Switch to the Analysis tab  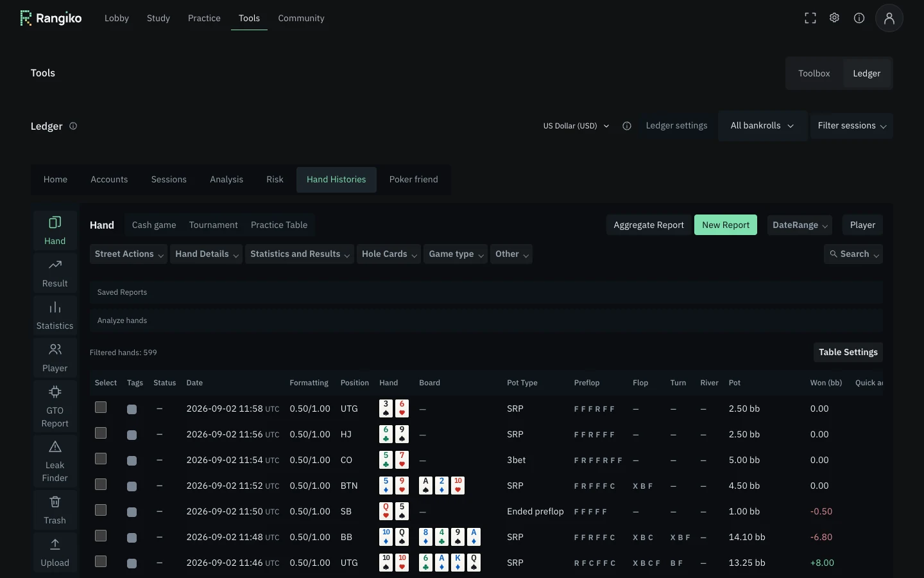[x=227, y=180]
